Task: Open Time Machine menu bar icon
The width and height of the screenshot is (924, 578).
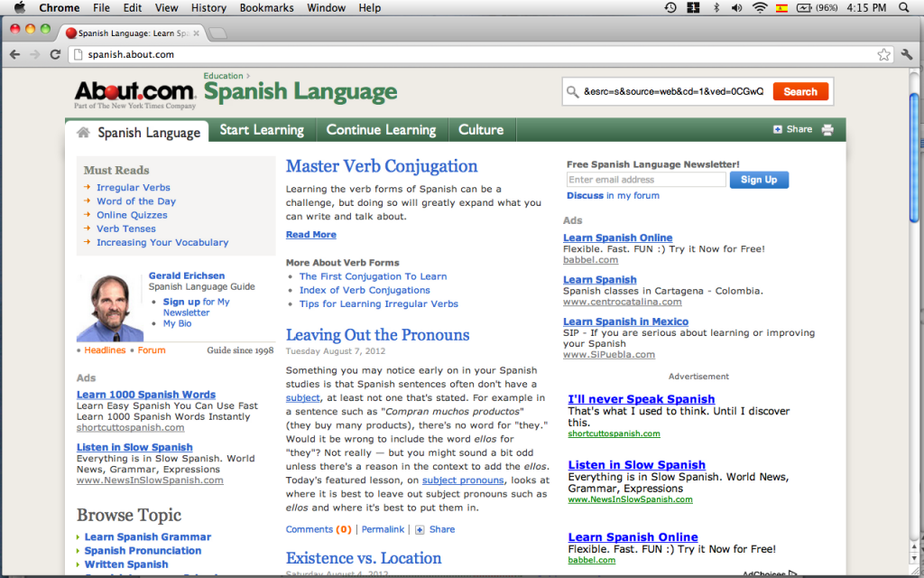Action: [x=670, y=7]
